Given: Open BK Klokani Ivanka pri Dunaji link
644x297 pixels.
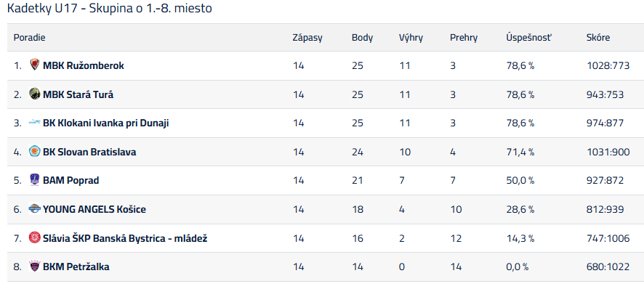Looking at the screenshot, I should click(x=106, y=123).
